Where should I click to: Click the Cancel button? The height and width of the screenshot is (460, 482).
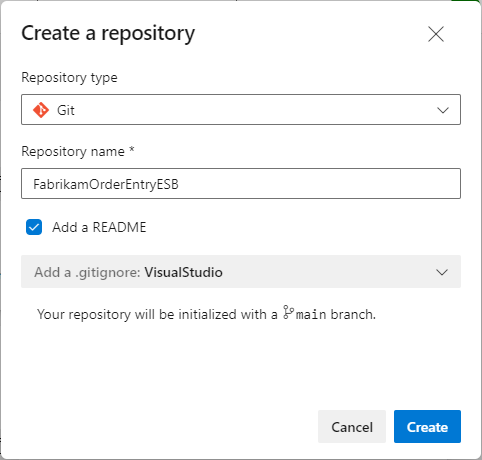(352, 427)
